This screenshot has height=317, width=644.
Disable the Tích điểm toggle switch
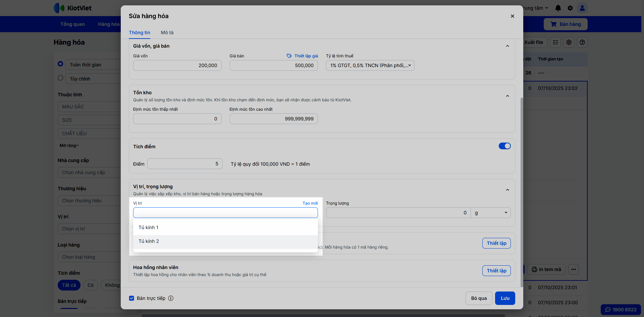click(504, 146)
